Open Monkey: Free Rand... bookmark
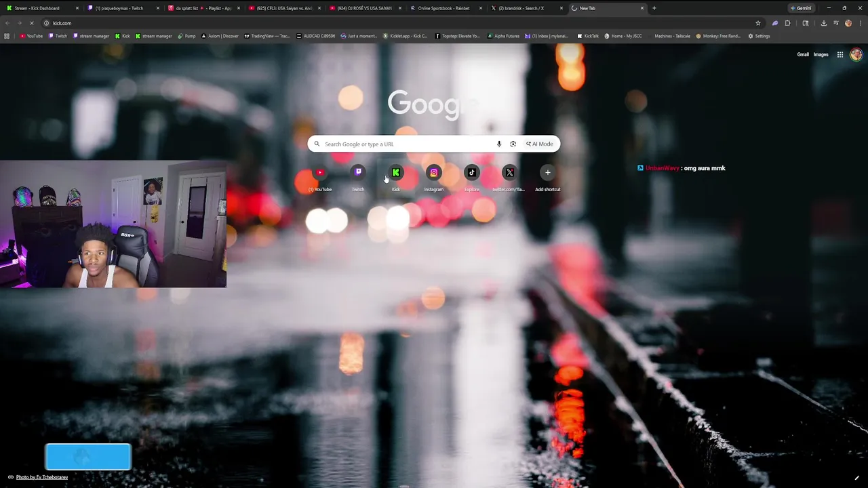 click(717, 36)
